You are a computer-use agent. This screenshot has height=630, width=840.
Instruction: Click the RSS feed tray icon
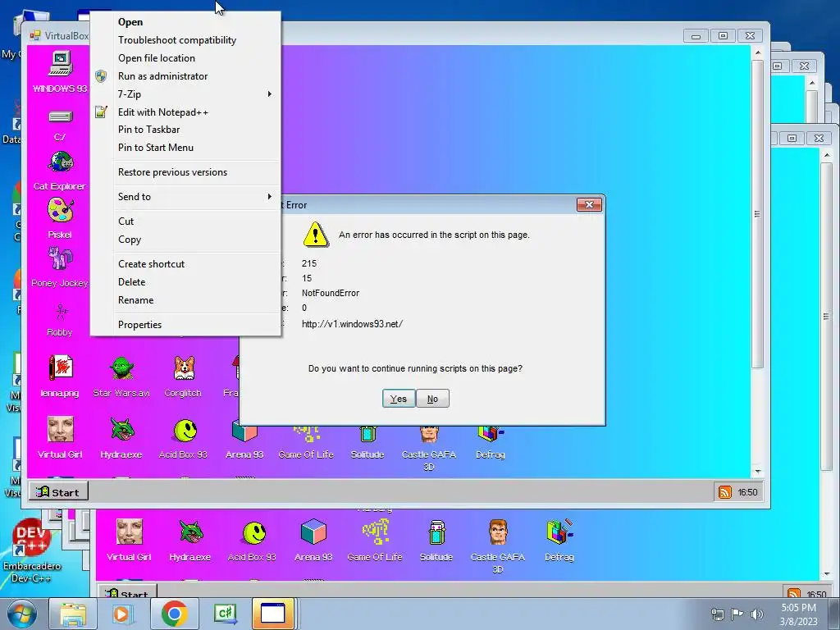click(x=725, y=492)
